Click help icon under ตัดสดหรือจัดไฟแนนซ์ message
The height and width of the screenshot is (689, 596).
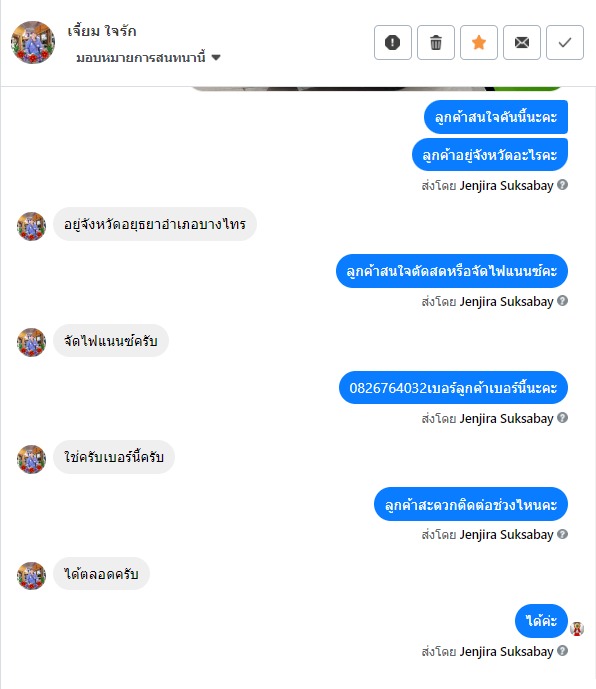tap(563, 301)
